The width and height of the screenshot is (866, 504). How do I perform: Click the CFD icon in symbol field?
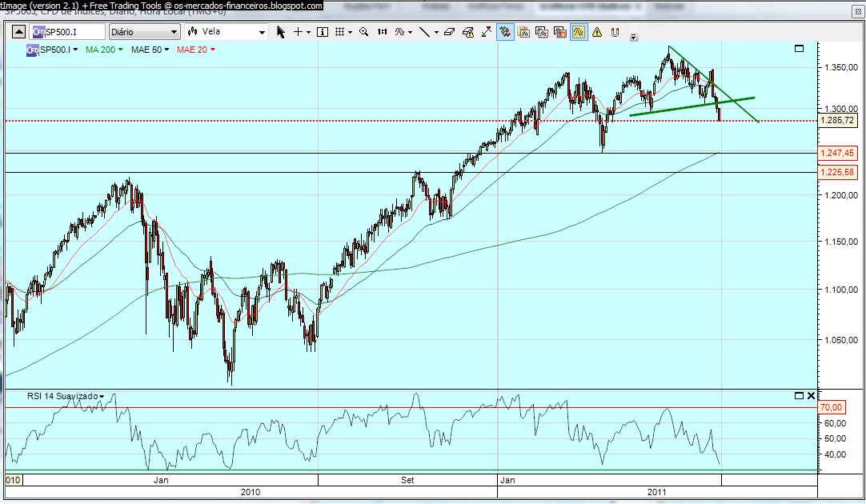(x=38, y=32)
